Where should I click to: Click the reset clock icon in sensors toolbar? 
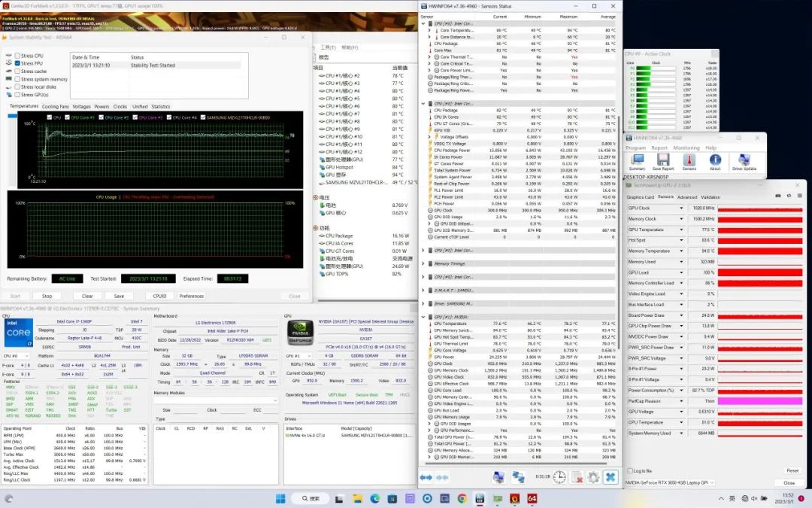[559, 477]
